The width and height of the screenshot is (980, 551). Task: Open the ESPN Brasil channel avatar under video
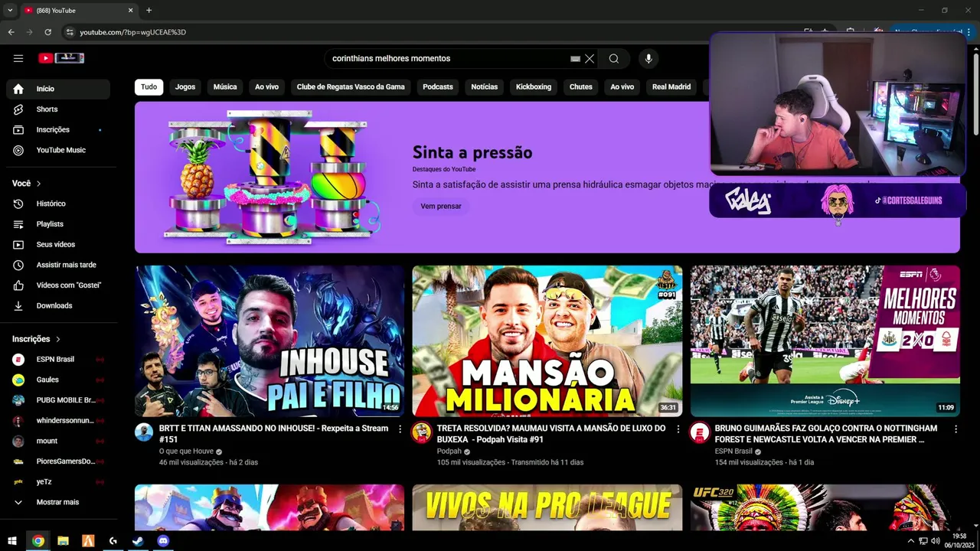pyautogui.click(x=699, y=432)
